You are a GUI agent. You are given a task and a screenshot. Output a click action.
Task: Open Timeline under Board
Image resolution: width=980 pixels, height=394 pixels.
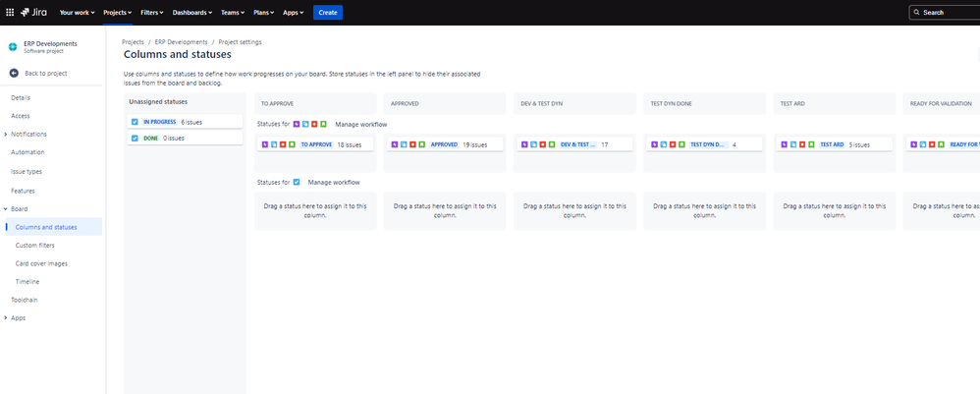[27, 281]
